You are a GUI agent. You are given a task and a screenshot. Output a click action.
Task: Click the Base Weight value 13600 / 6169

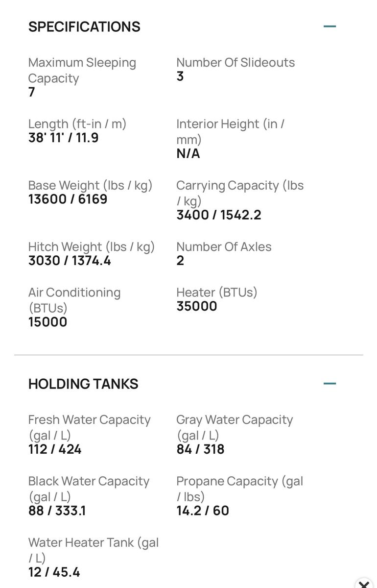click(68, 199)
